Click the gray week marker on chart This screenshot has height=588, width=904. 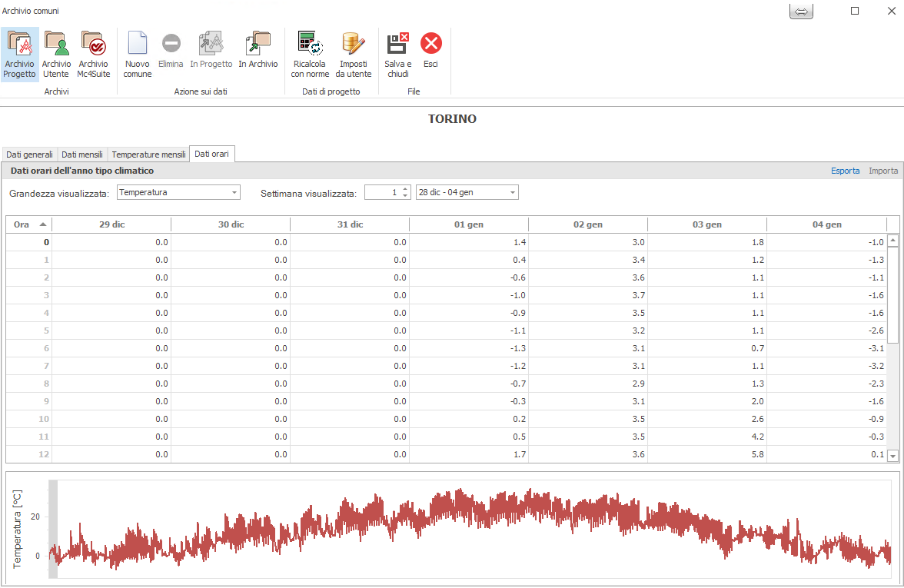tap(53, 529)
